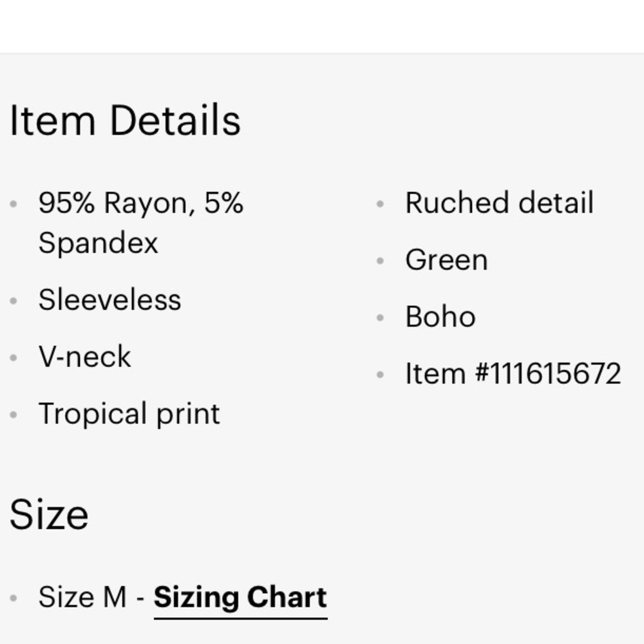
Task: Click the bullet beside Size M
Action: coord(13,598)
